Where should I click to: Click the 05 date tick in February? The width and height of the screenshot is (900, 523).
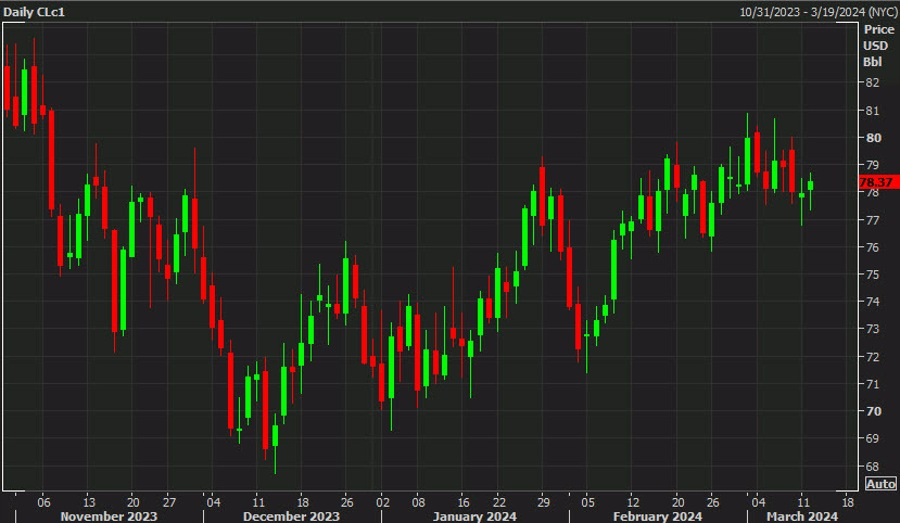588,502
